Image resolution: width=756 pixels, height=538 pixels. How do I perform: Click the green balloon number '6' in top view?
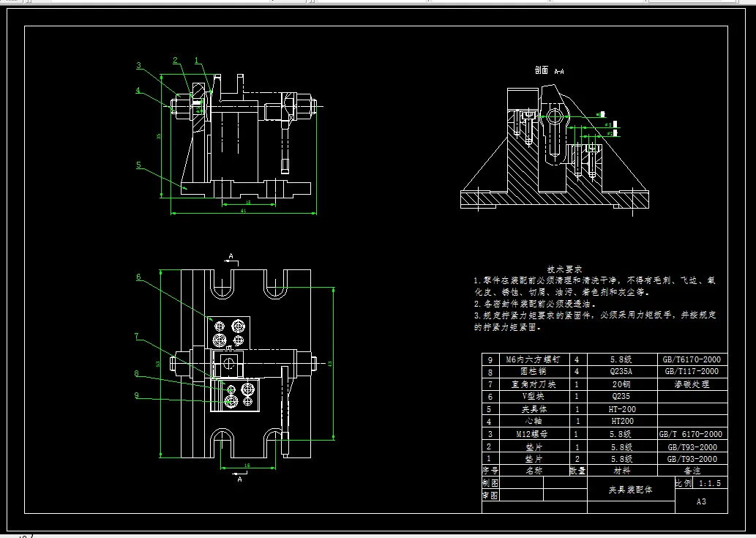[138, 277]
